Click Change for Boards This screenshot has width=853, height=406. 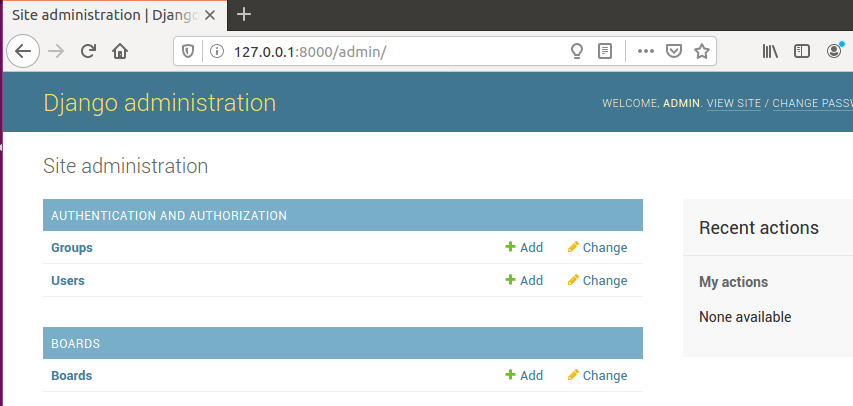597,376
